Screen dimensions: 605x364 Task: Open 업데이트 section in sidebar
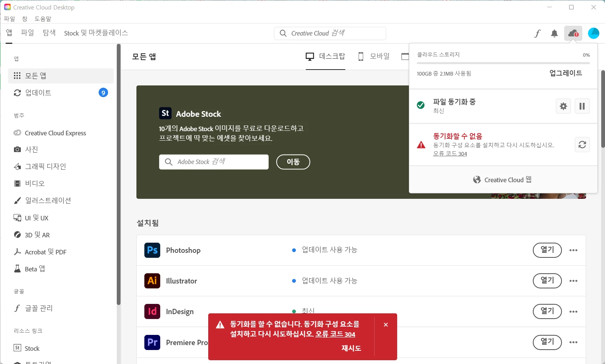[61, 93]
